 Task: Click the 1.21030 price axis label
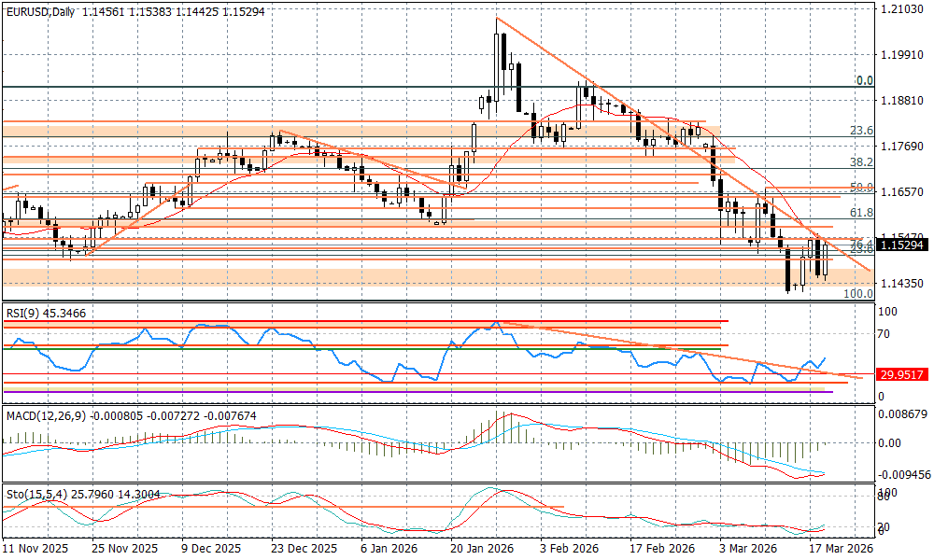click(901, 8)
